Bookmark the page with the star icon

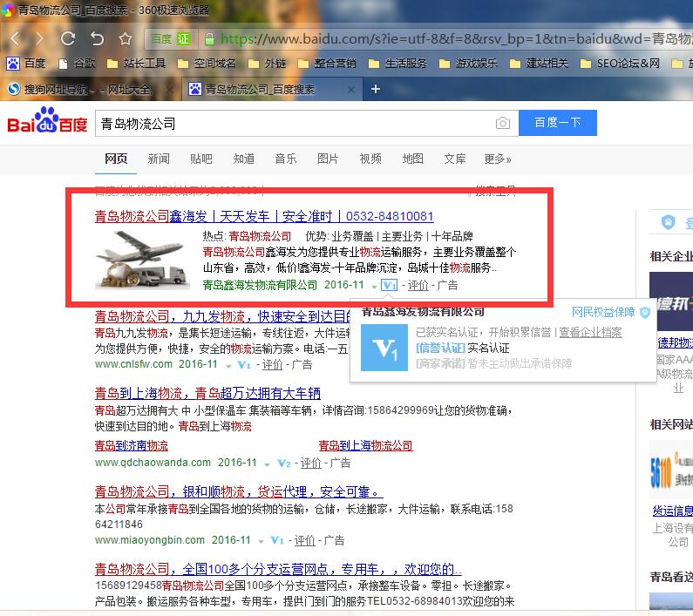tap(126, 39)
